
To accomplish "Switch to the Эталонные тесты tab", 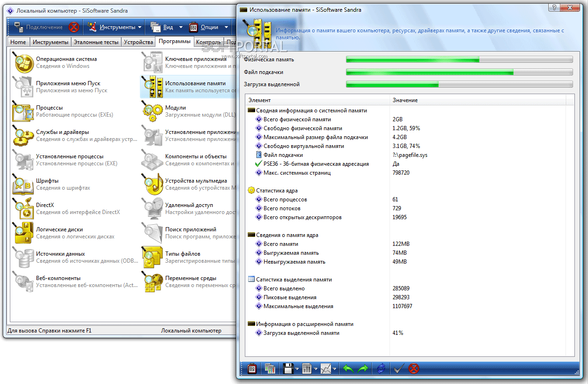I will point(96,42).
